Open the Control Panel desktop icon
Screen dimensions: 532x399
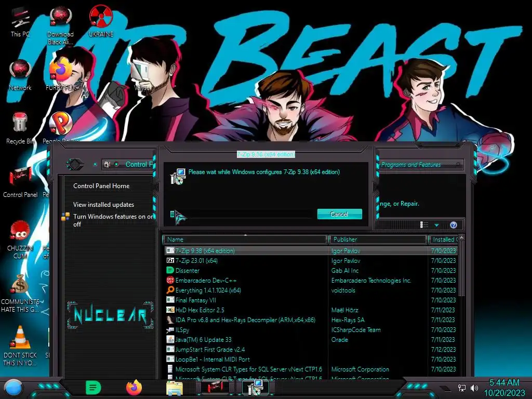click(x=20, y=182)
